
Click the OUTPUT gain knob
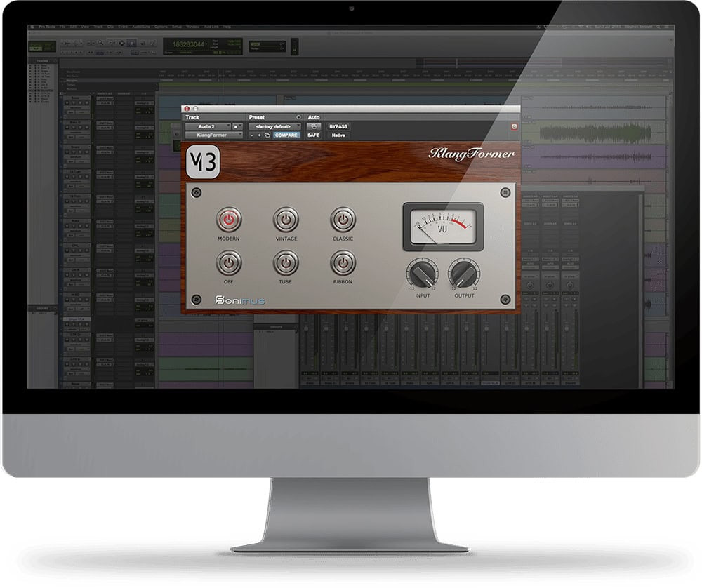click(x=464, y=273)
